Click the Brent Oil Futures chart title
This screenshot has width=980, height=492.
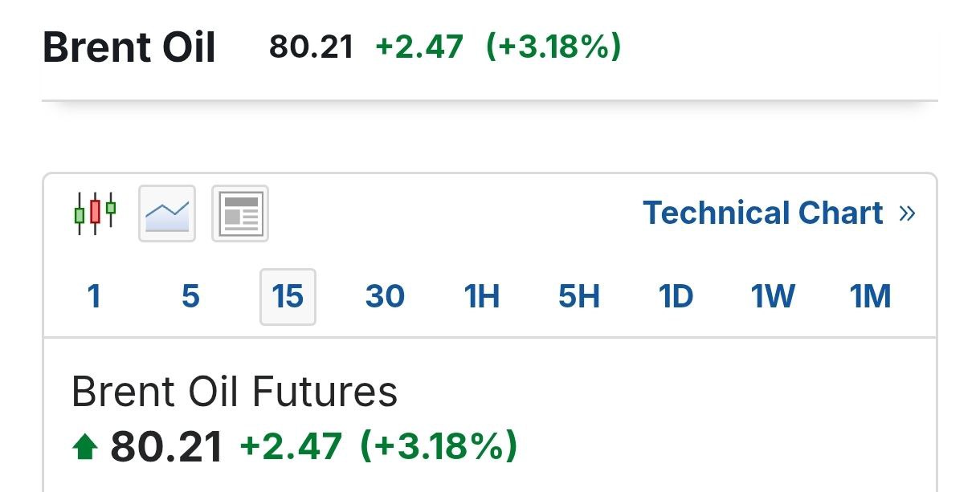tap(235, 392)
